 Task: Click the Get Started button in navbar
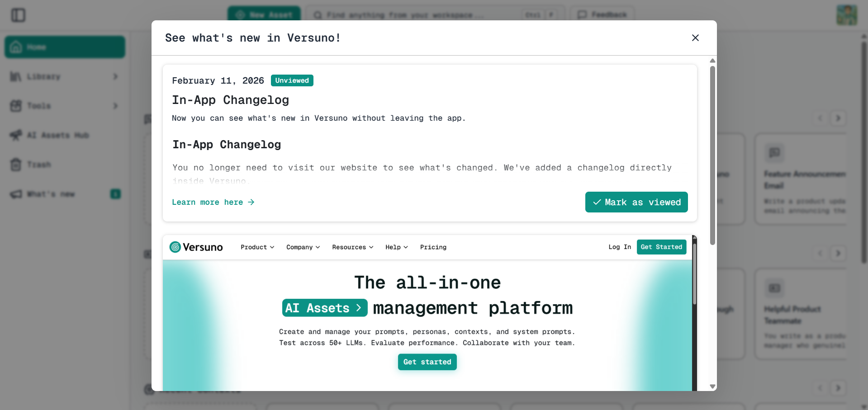[x=661, y=247]
